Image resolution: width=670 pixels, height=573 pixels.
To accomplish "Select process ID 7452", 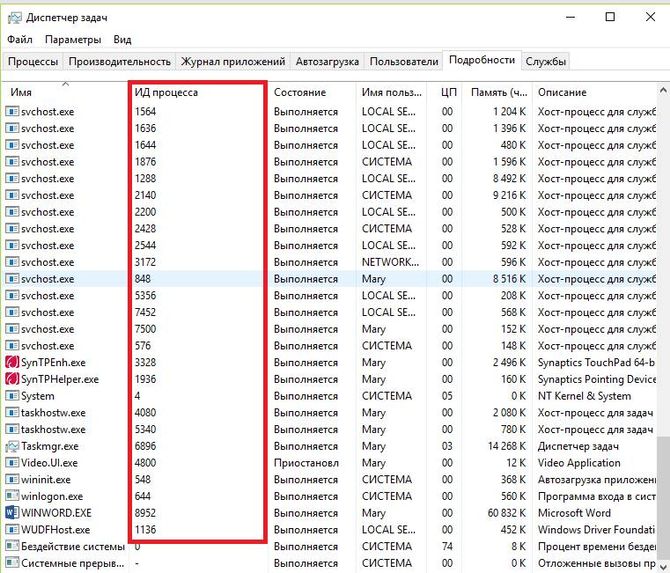I will tap(145, 312).
